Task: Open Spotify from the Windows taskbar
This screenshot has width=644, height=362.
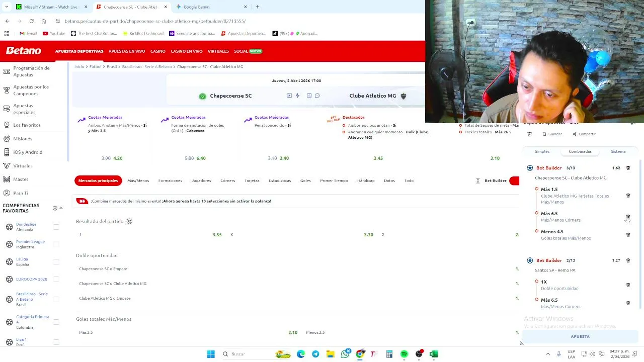Action: coord(404,354)
